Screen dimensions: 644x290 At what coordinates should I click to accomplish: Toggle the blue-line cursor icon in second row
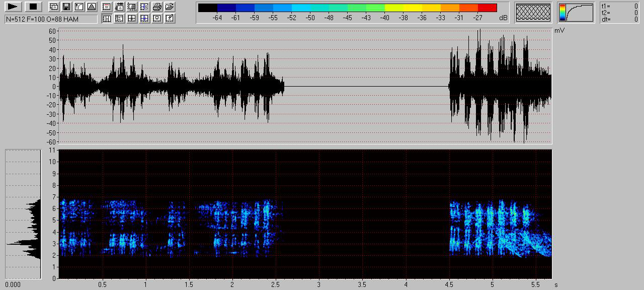pos(144,18)
